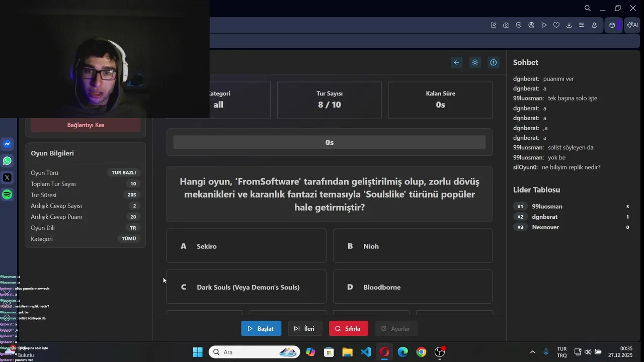This screenshot has width=644, height=362.
Task: Open Copilot from the taskbar
Action: tap(310, 352)
